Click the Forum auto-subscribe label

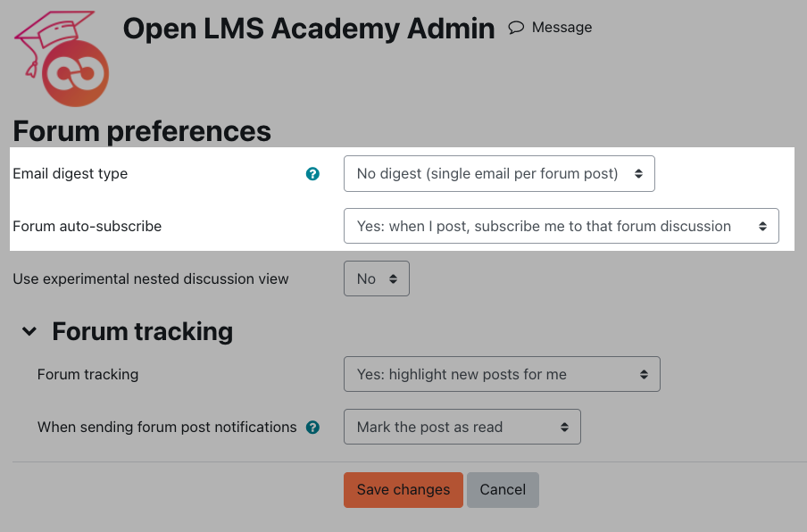(x=87, y=227)
